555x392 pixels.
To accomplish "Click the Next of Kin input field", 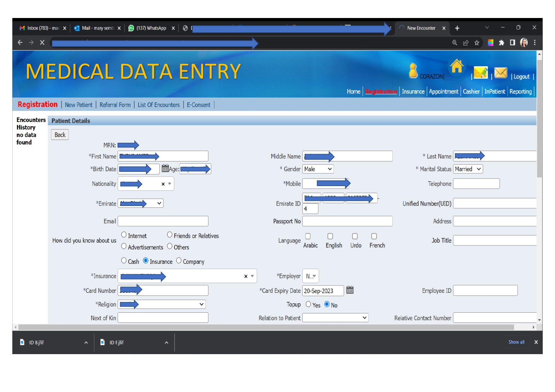I will tap(163, 317).
